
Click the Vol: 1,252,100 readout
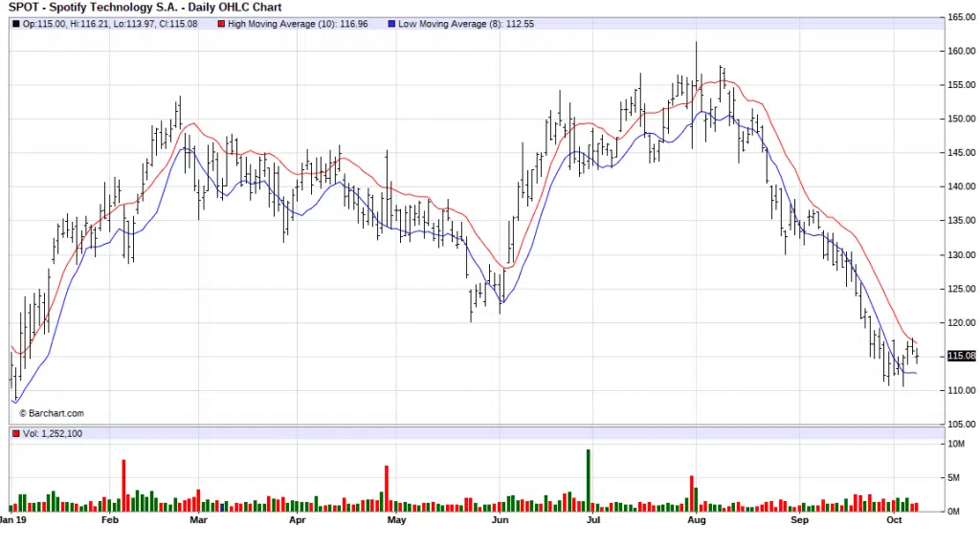55,434
